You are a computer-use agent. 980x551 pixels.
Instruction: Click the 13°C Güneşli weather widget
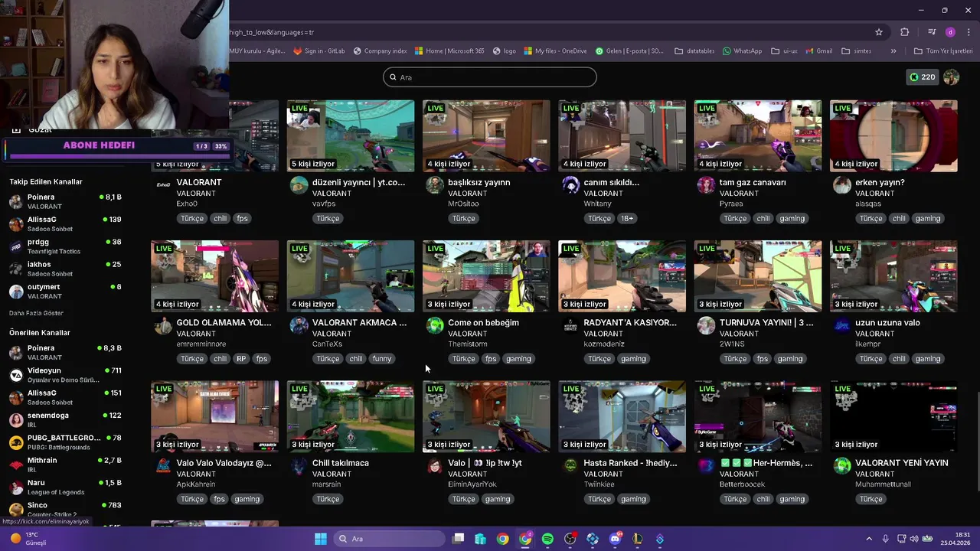(28, 539)
